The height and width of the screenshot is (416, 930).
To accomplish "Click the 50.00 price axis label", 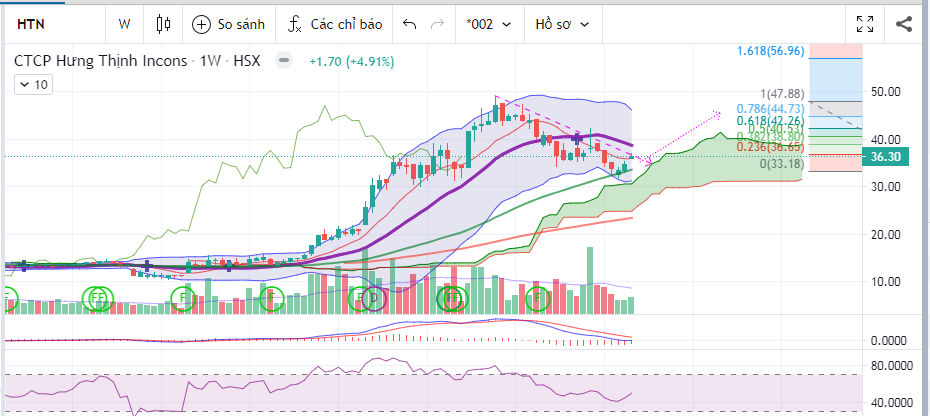I will [886, 91].
